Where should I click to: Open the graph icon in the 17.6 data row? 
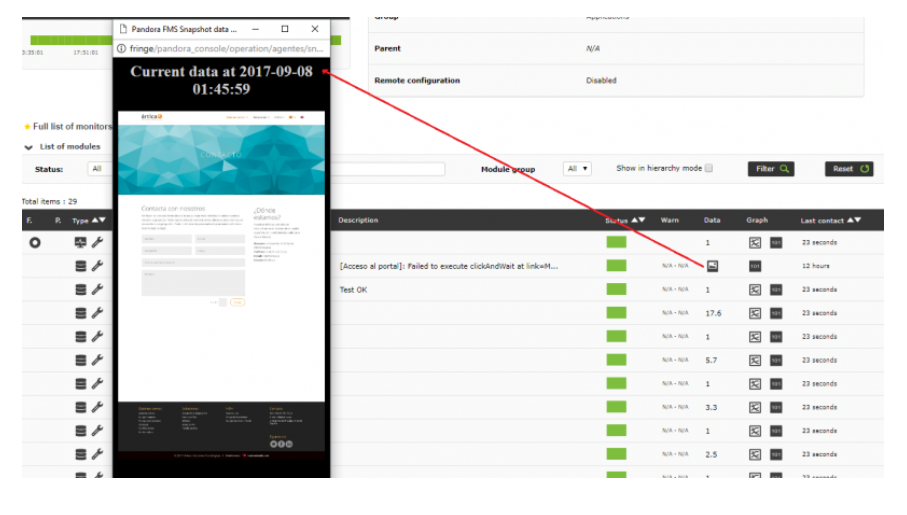click(x=755, y=313)
